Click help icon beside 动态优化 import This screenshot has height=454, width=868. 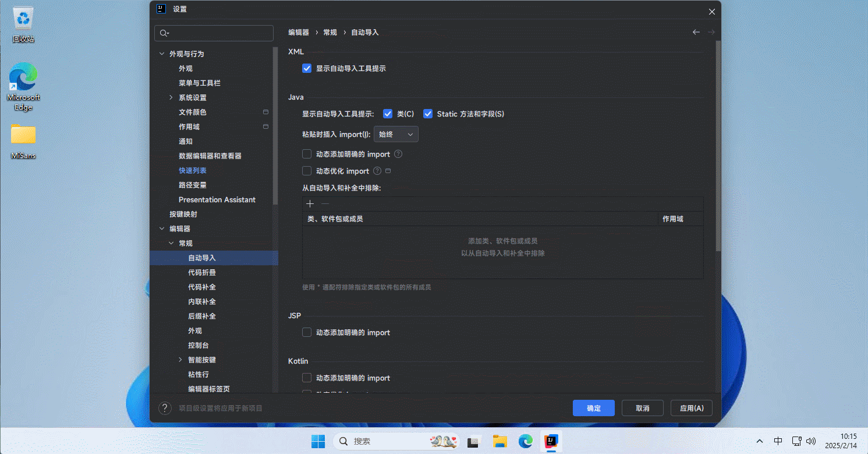coord(377,171)
